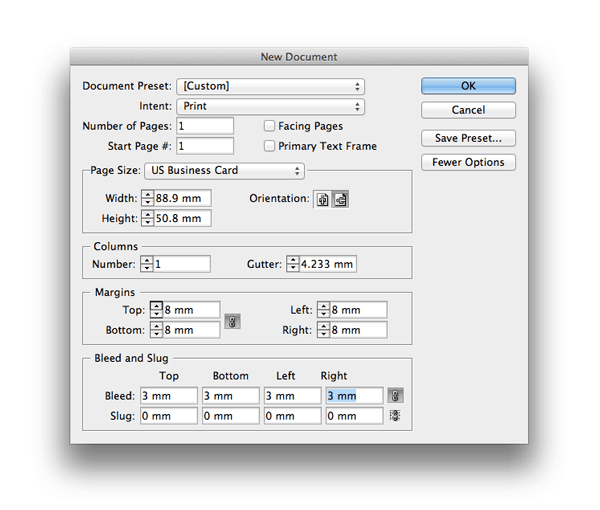The width and height of the screenshot is (600, 510).
Task: Toggle the margins chain-link icon
Action: point(232,321)
